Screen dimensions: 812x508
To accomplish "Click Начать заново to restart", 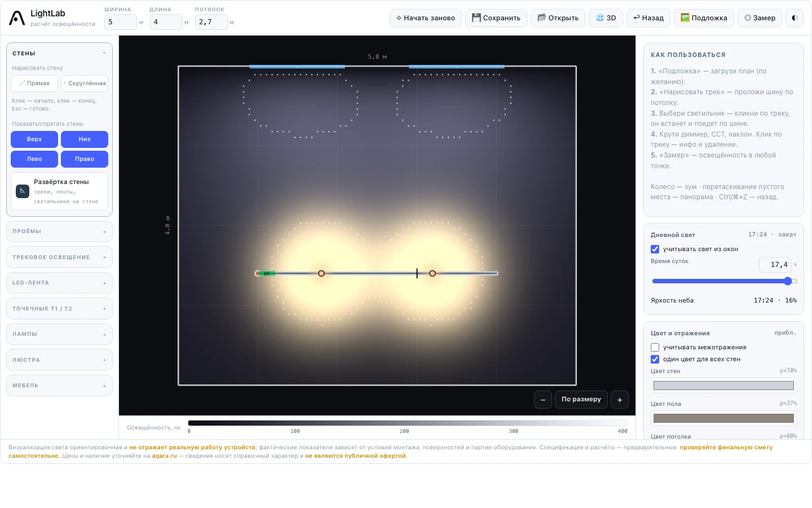I will [426, 18].
